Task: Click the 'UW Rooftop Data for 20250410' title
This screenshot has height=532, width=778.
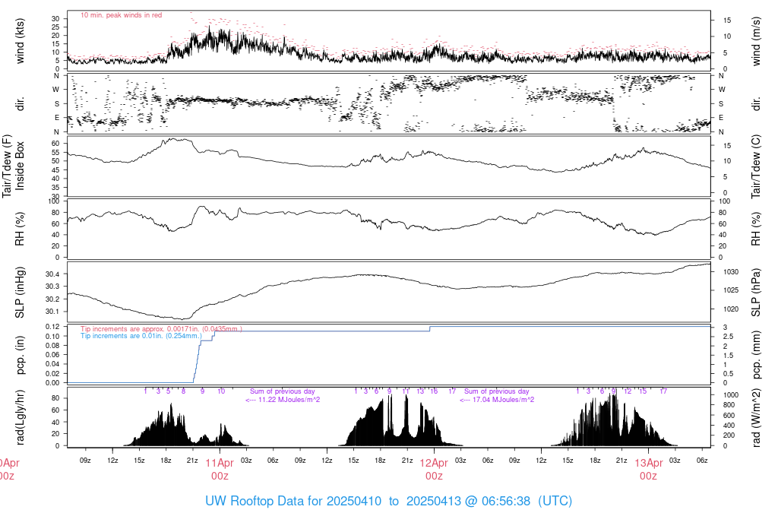Action: coord(293,501)
